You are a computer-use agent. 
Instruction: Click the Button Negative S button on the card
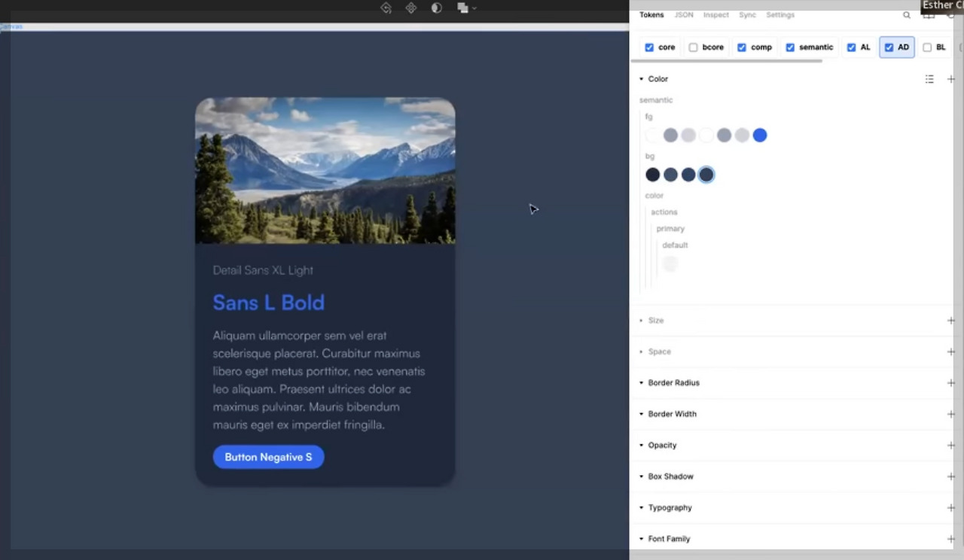[x=268, y=457]
